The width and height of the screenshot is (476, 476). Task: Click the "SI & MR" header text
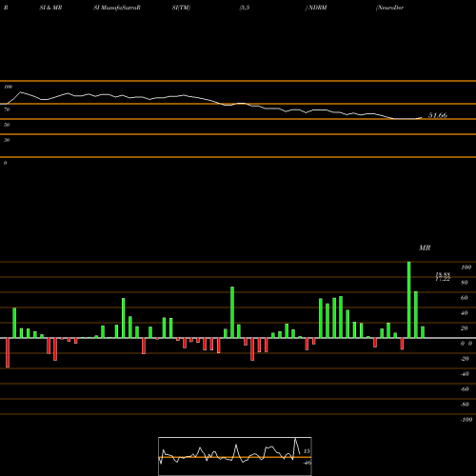tap(50, 8)
